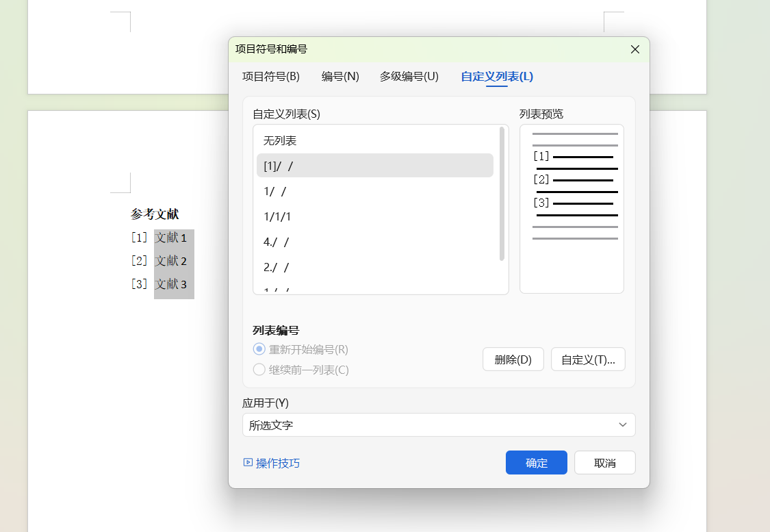点击操作技巧旁的视频图标

(248, 463)
